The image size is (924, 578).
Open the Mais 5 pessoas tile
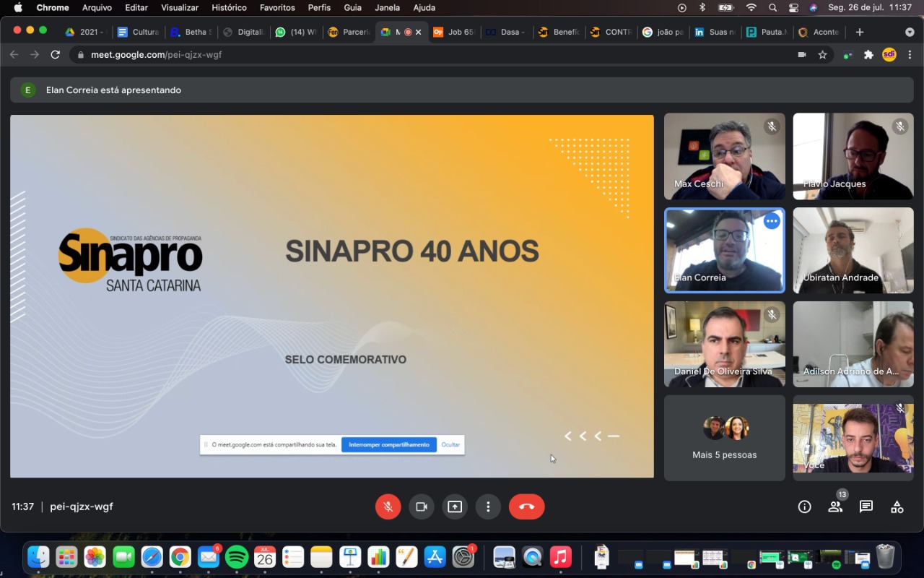725,438
